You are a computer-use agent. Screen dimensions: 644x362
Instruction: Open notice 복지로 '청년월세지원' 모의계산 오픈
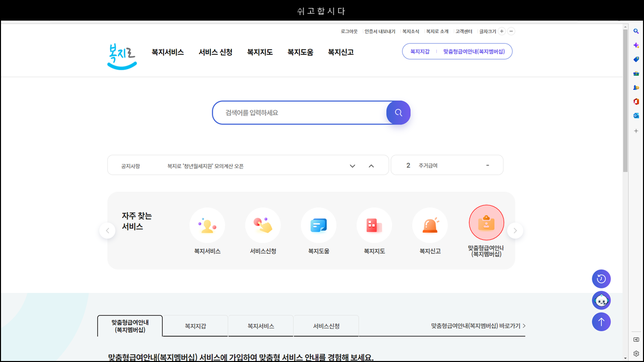(x=205, y=166)
